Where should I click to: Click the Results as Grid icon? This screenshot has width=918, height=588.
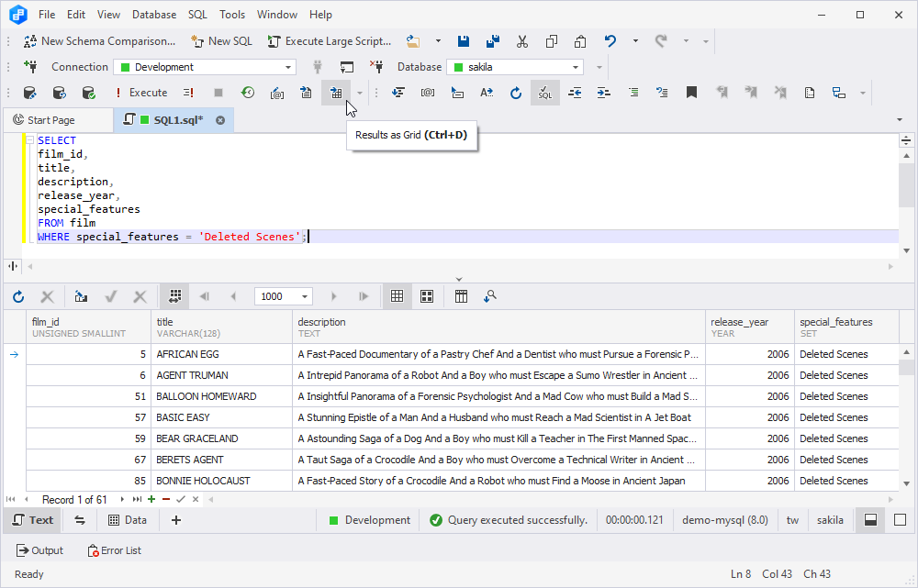pos(336,93)
